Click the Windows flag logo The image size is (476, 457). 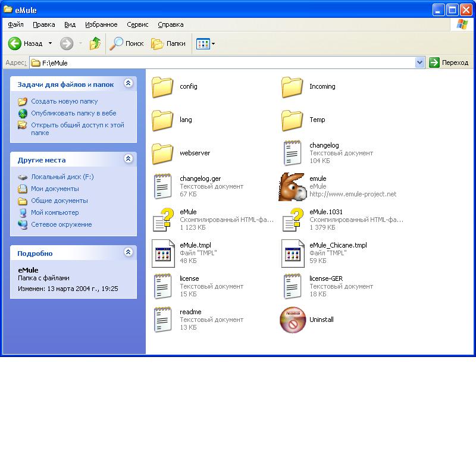(462, 24)
